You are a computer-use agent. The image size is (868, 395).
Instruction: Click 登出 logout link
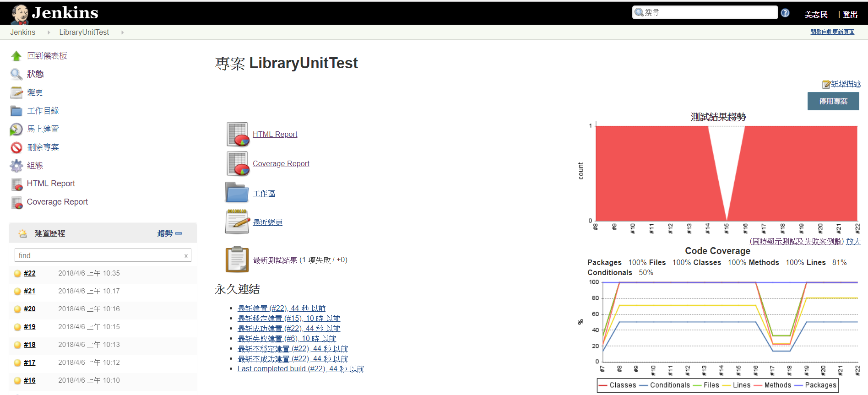[x=850, y=15]
